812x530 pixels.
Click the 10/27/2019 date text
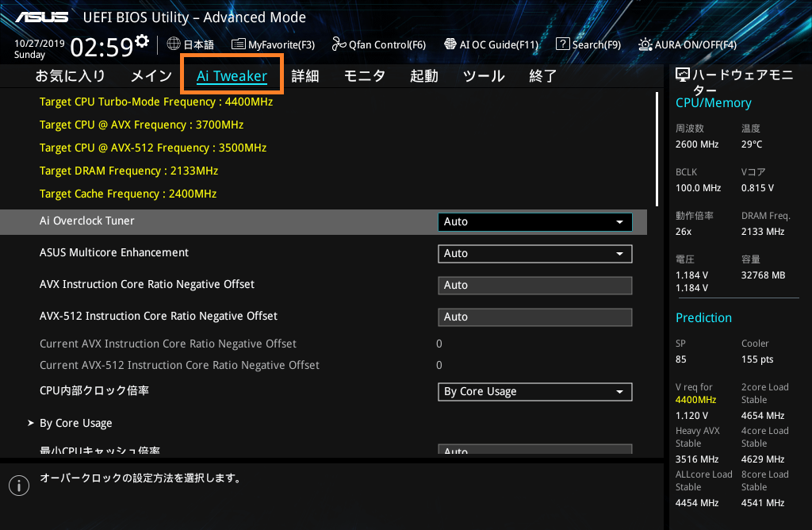[40, 44]
